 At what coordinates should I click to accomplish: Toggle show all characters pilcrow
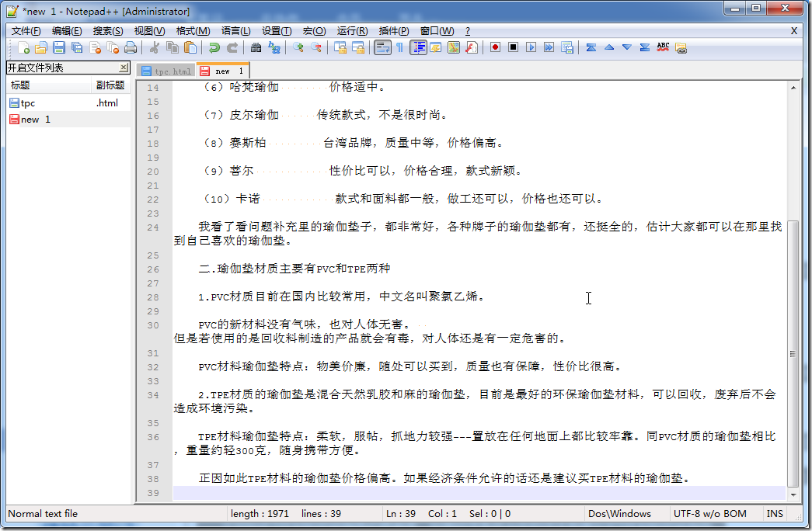click(400, 47)
